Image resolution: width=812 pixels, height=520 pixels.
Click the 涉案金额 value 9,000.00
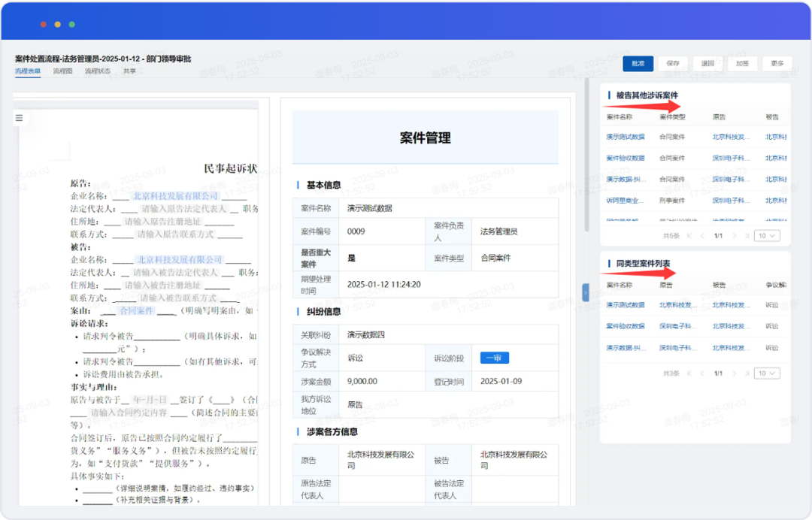tap(362, 381)
